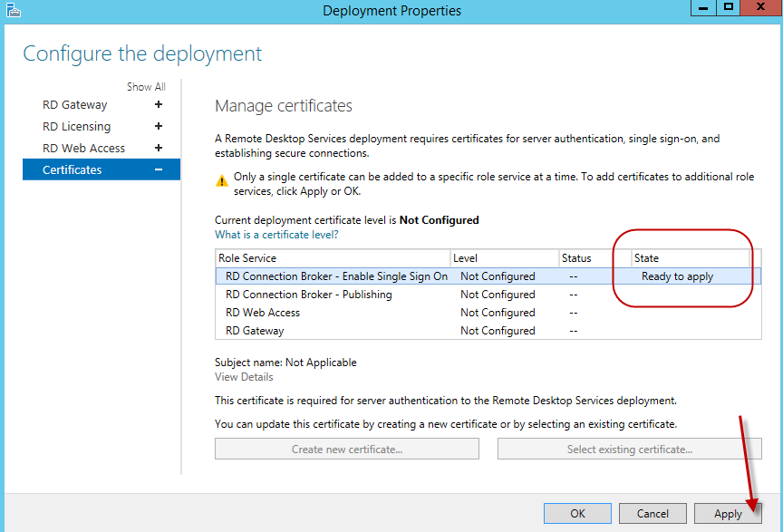Select RD Connection Broker - Enable Single Sign On row

coord(336,276)
